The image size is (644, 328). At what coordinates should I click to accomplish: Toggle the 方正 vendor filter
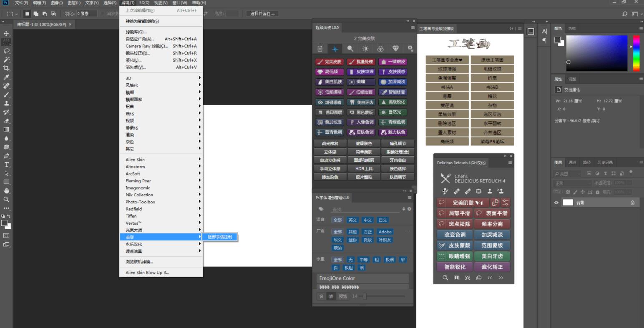pos(367,232)
